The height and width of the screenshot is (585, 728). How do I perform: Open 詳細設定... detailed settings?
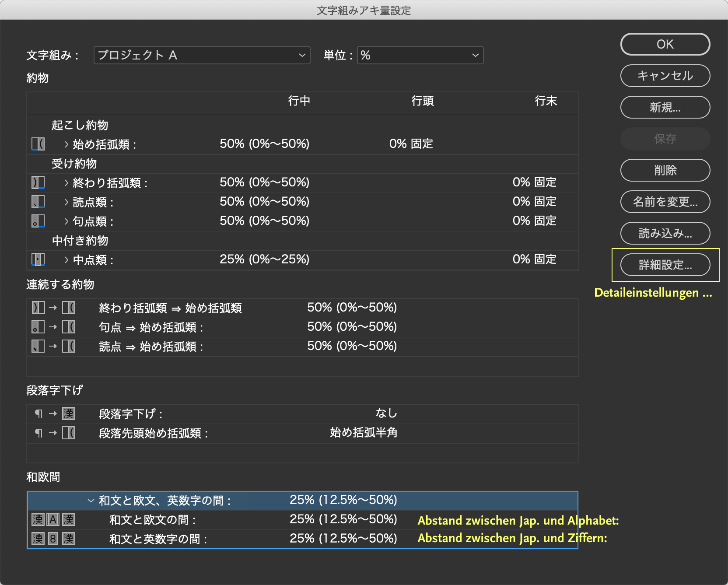665,265
